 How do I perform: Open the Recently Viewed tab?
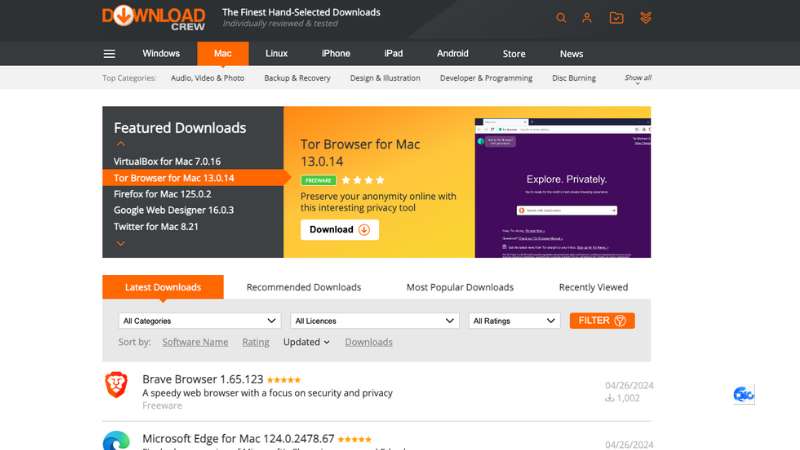click(x=593, y=287)
